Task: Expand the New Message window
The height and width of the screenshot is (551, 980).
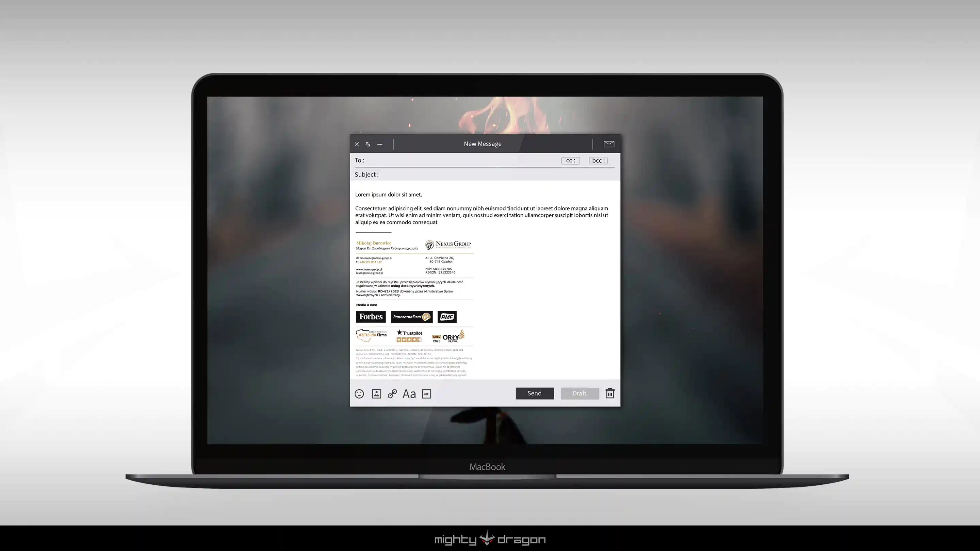Action: 368,144
